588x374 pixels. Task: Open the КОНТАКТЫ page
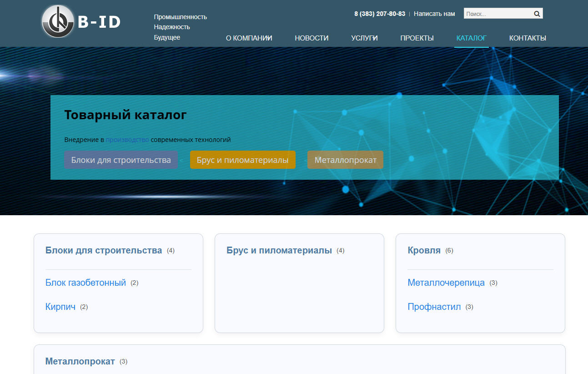(x=528, y=38)
